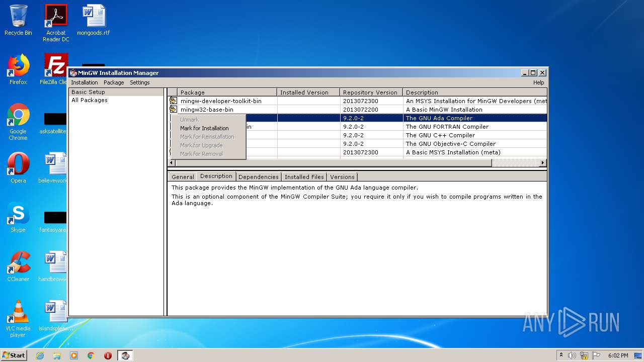Click 'The GNU C++ Compiler' row
644x362 pixels.
click(x=357, y=135)
